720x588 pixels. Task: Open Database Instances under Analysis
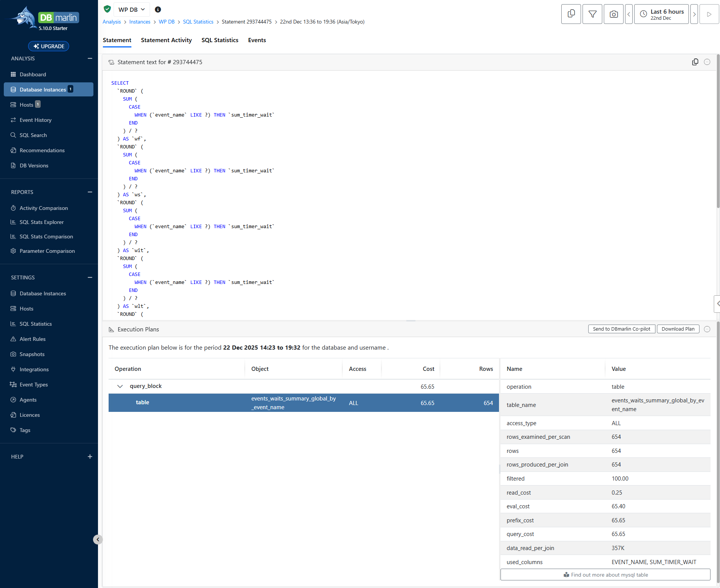click(x=49, y=90)
